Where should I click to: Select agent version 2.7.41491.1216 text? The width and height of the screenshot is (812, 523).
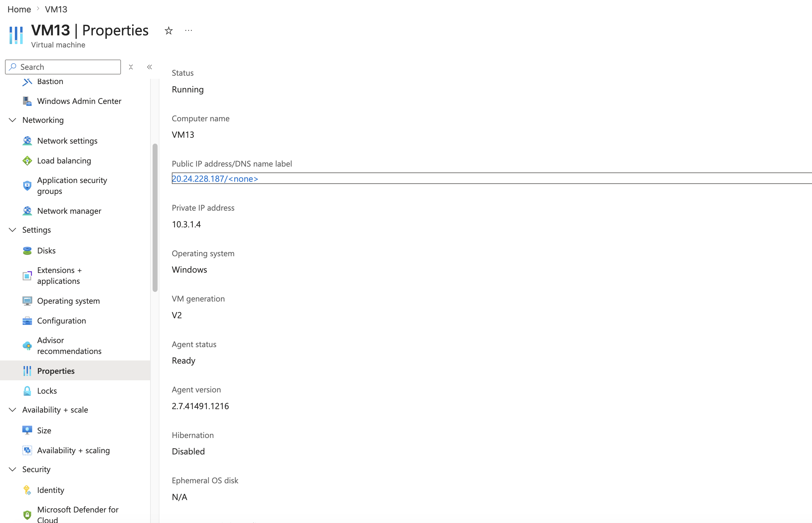(x=200, y=406)
